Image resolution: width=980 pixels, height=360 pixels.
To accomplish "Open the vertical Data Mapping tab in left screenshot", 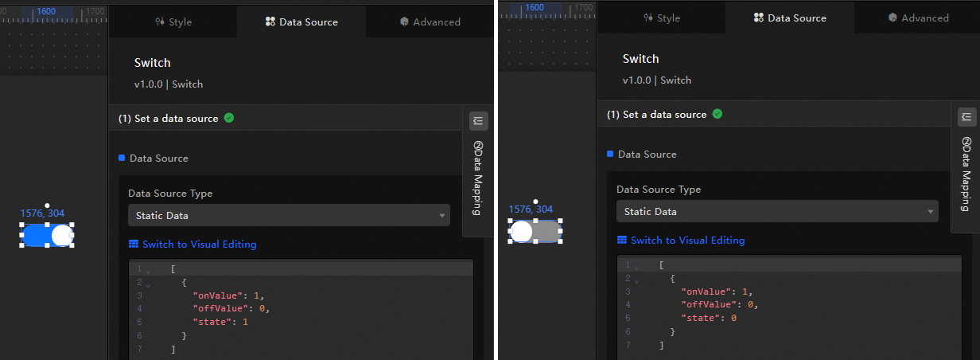I will pyautogui.click(x=477, y=178).
